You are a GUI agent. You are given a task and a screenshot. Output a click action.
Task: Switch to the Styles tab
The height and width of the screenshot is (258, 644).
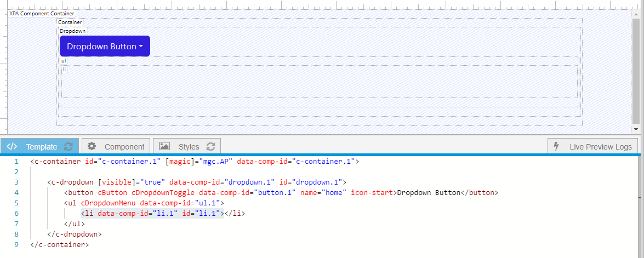tap(187, 146)
